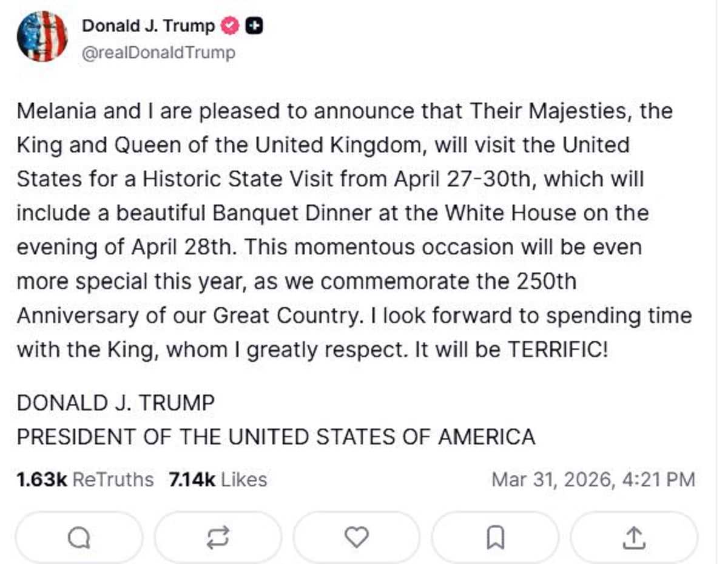Like the post with the heart icon
This screenshot has height=564, width=728.
click(x=356, y=537)
